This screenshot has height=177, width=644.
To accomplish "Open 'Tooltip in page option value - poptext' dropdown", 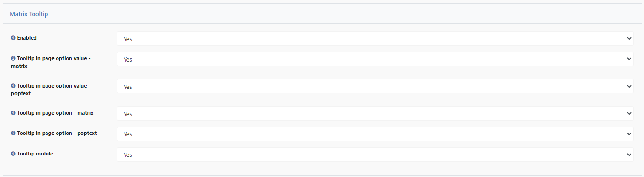I will (x=375, y=87).
